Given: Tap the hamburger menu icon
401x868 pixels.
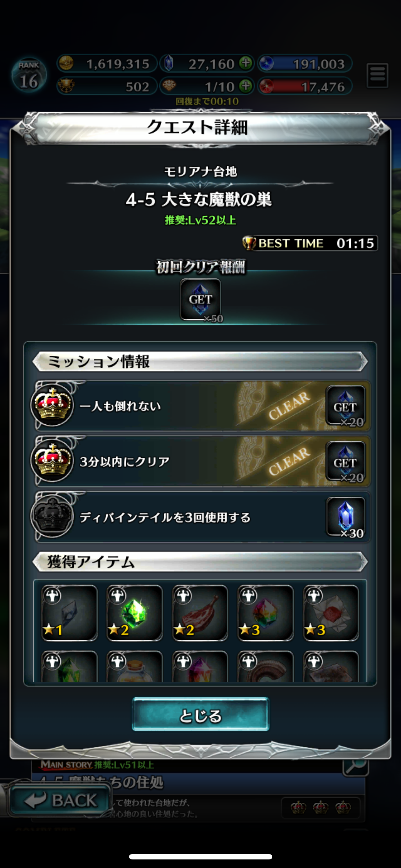Looking at the screenshot, I should point(377,75).
